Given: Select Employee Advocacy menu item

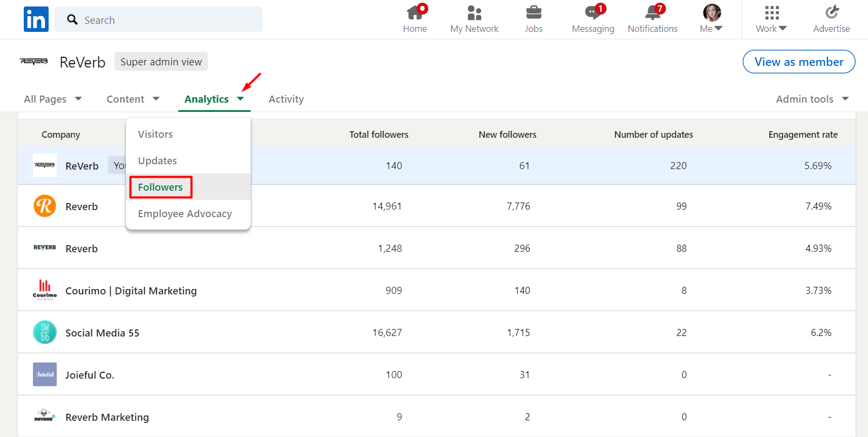Looking at the screenshot, I should click(188, 213).
